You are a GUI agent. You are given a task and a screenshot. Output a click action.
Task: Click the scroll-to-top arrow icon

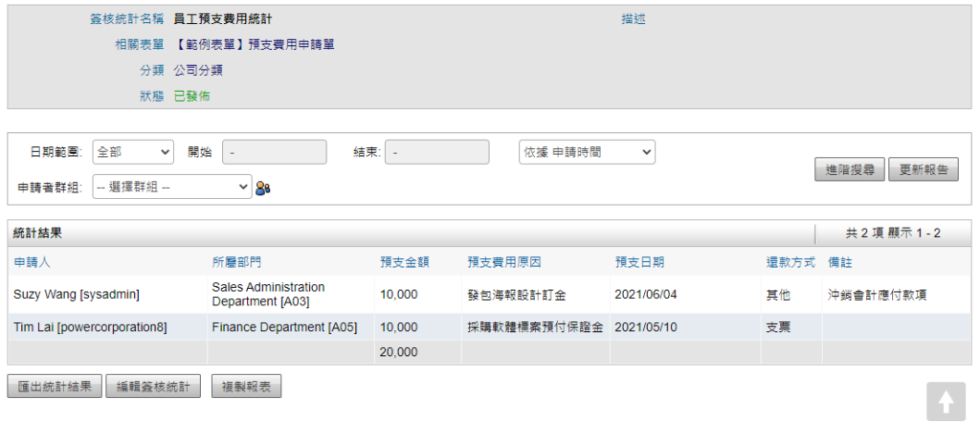click(945, 401)
